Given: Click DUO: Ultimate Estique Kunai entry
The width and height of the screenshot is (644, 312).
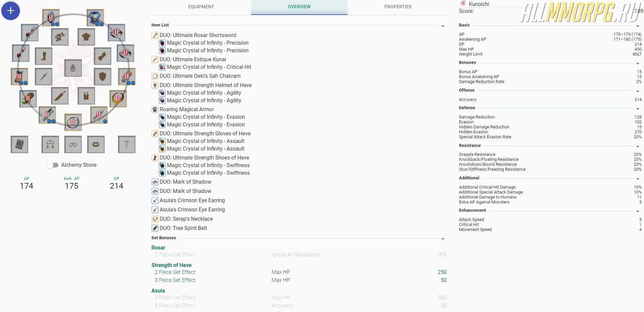Looking at the screenshot, I should [x=193, y=59].
